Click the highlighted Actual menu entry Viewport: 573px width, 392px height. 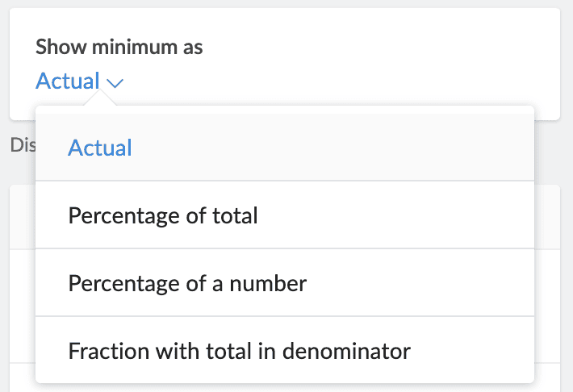click(100, 148)
